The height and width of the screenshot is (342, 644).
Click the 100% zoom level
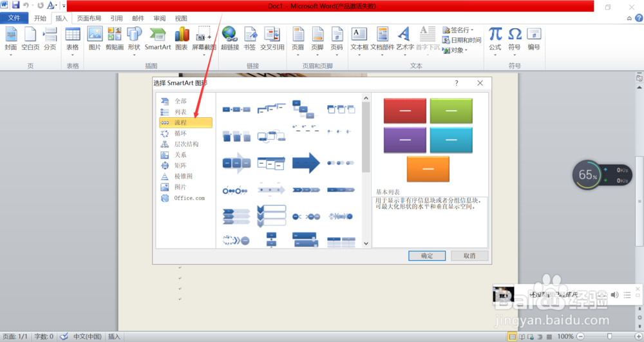tap(565, 336)
